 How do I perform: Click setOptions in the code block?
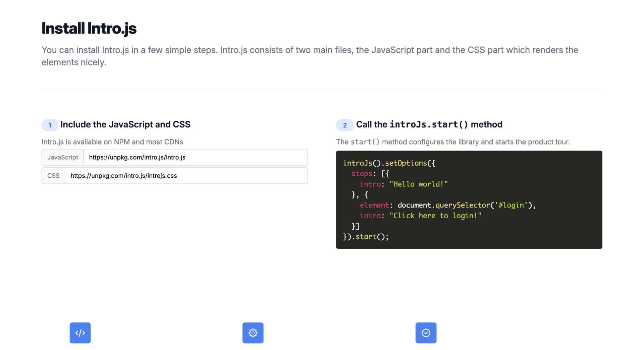[406, 163]
